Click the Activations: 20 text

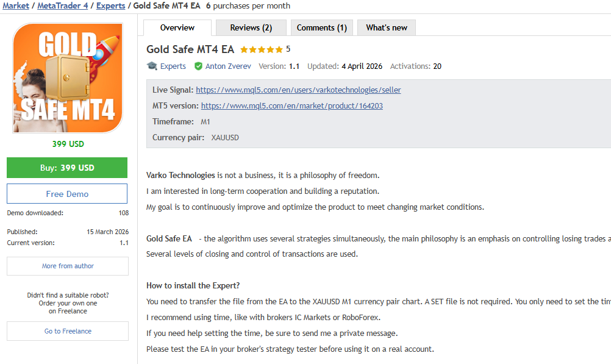[416, 66]
